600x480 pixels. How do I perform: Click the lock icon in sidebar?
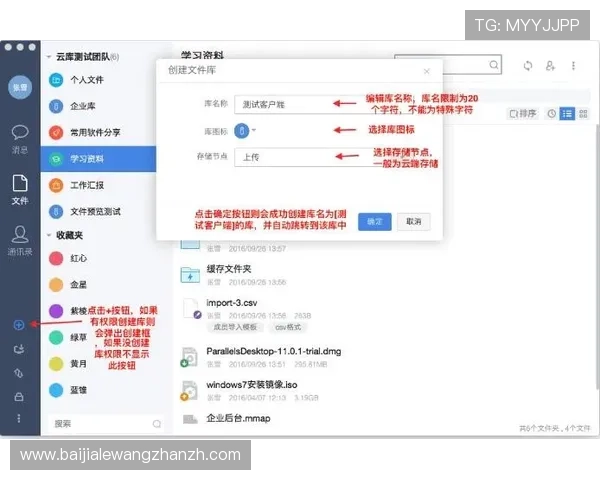coord(19,397)
